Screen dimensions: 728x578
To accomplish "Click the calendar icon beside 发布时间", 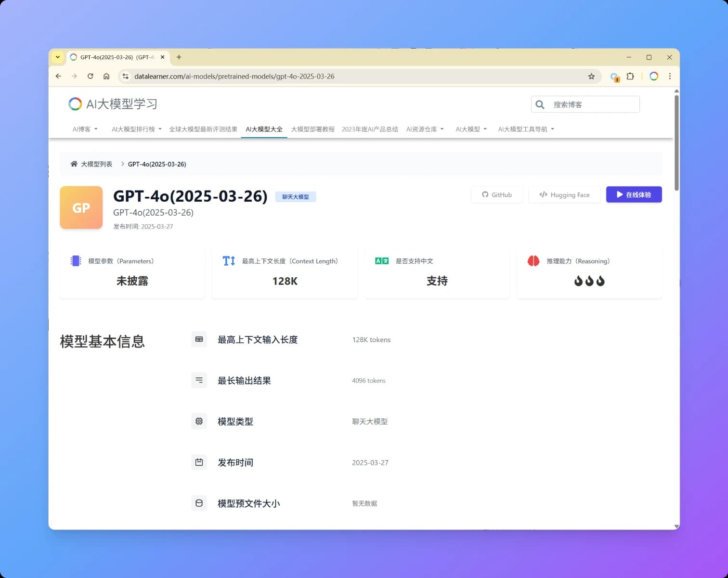I will click(x=199, y=462).
